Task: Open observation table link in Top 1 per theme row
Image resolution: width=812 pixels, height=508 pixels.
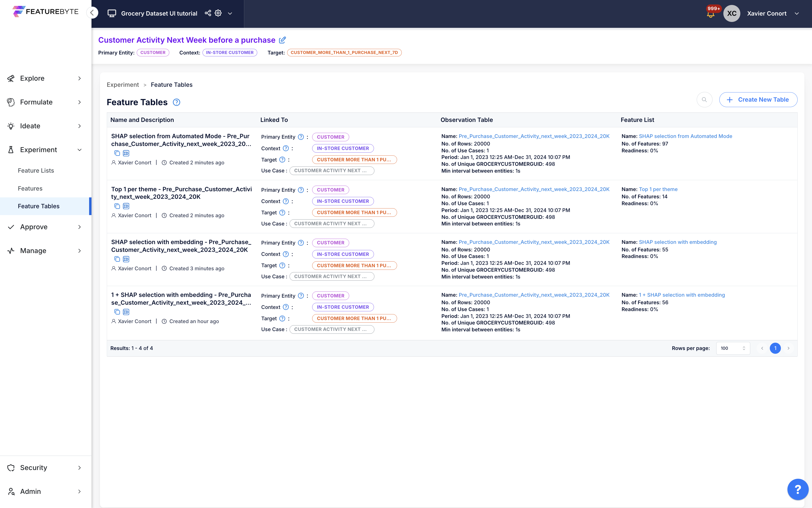Action: (534, 189)
